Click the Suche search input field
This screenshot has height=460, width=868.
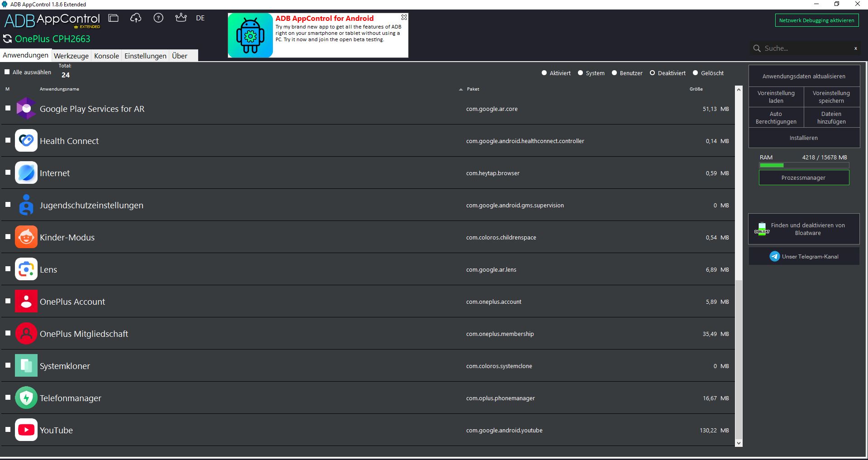pyautogui.click(x=806, y=48)
